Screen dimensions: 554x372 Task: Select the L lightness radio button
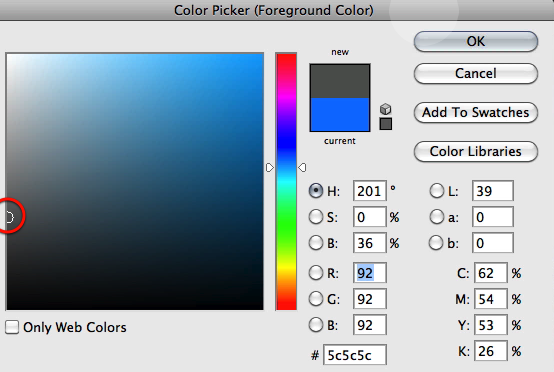[437, 191]
